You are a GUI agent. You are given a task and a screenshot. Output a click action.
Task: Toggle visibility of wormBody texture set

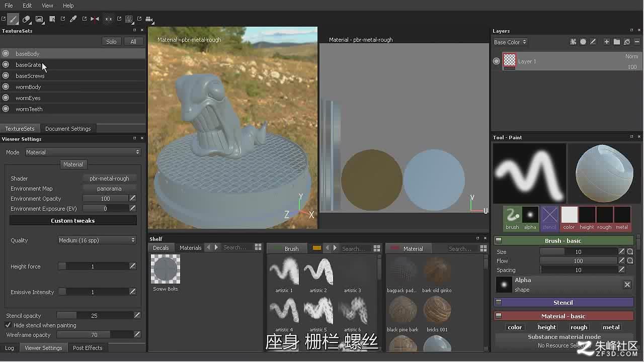coord(6,86)
